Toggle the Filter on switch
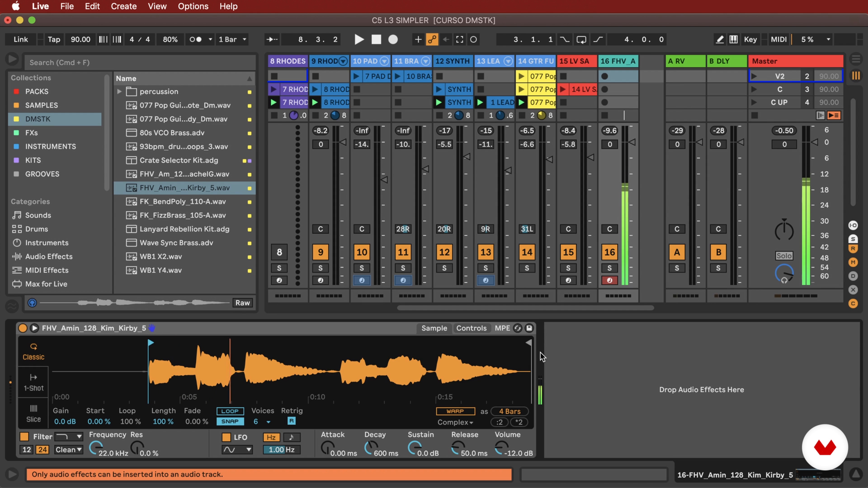Viewport: 868px width, 488px height. [24, 436]
